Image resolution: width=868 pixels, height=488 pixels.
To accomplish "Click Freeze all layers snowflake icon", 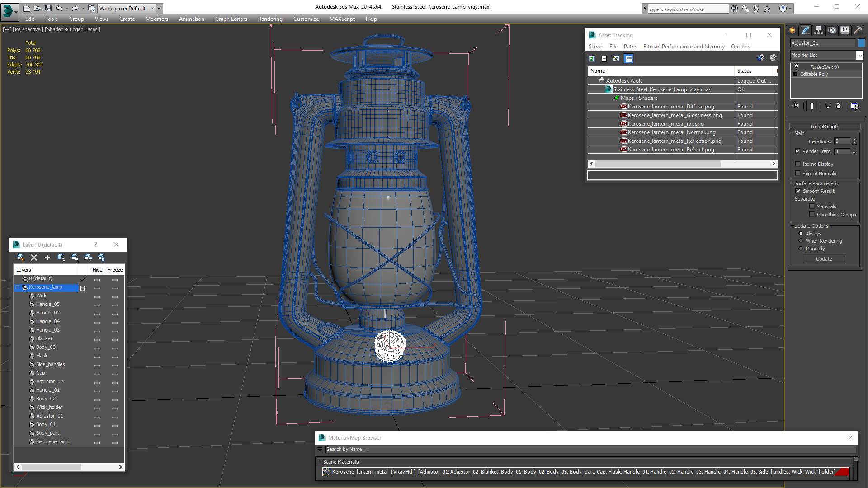I will [102, 258].
